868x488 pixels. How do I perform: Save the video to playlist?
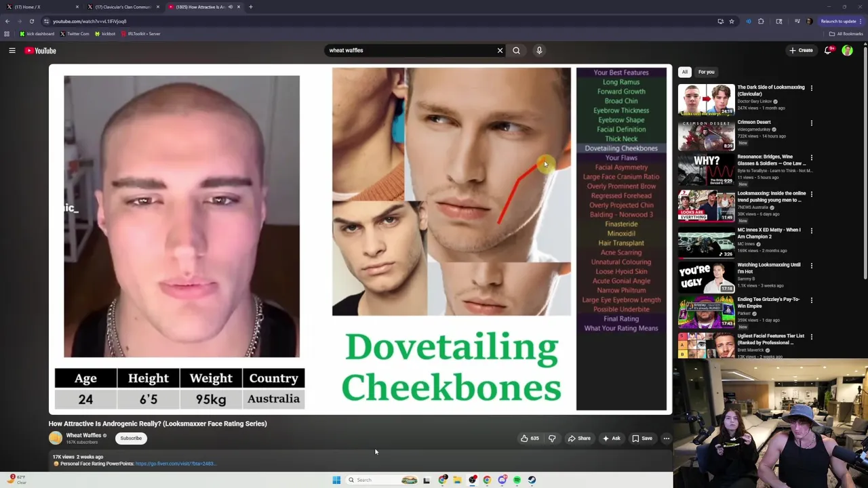(x=642, y=439)
